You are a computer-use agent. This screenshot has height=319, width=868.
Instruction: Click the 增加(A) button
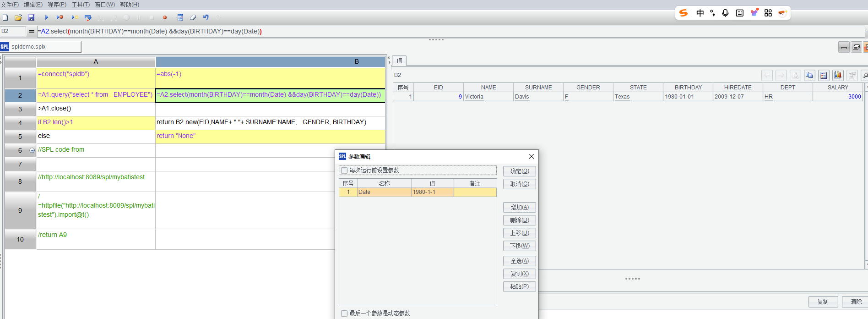coord(519,207)
